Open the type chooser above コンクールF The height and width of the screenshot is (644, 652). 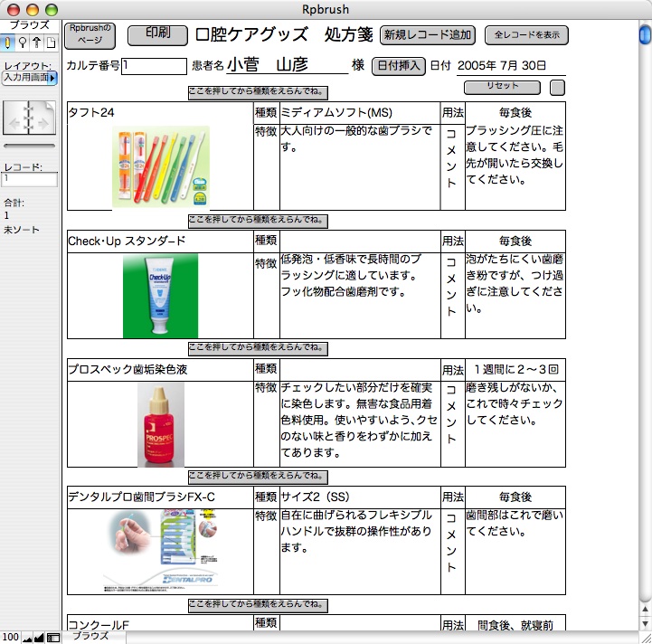click(x=258, y=605)
